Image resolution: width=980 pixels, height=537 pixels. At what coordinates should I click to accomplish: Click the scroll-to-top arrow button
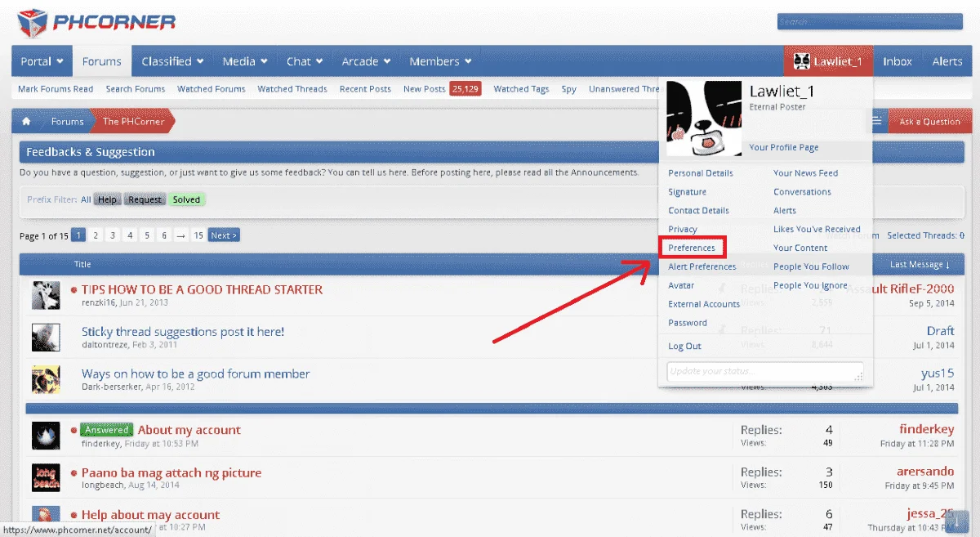click(x=955, y=521)
